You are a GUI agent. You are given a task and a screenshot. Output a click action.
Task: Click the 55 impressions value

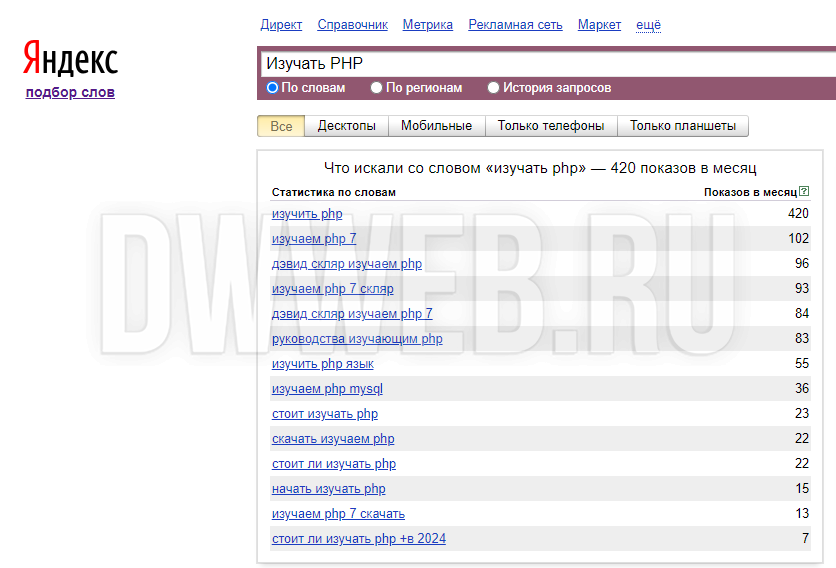click(x=802, y=364)
